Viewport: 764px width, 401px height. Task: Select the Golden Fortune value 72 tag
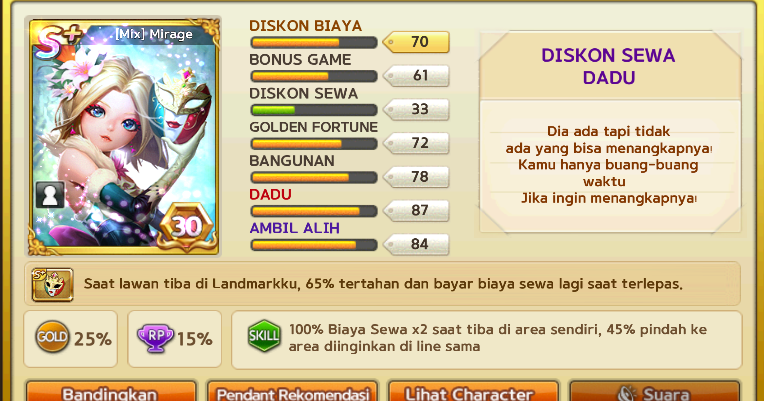(x=416, y=143)
